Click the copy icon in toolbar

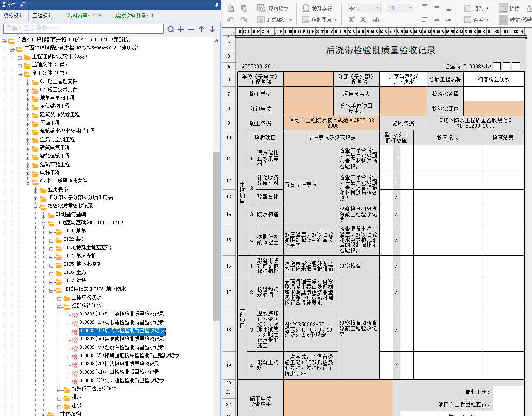pos(231,8)
